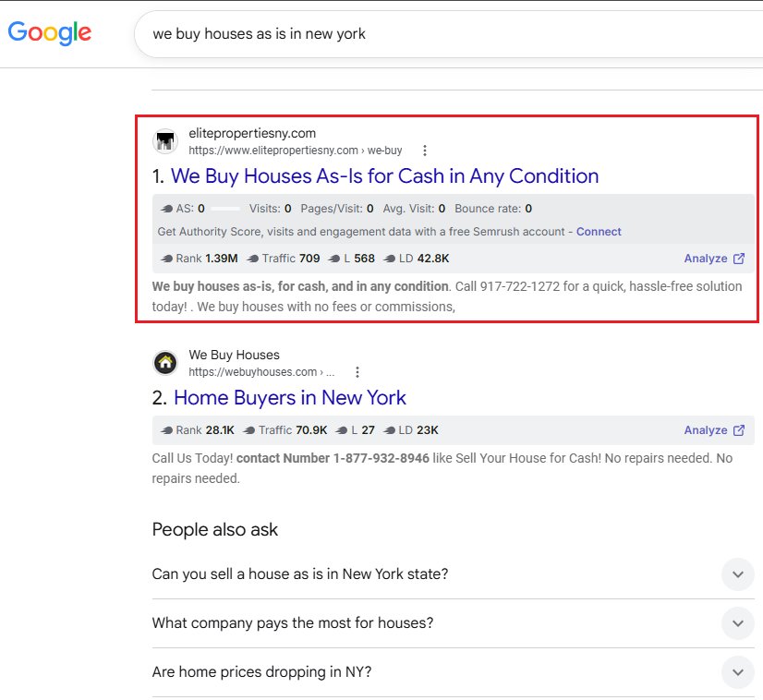763x700 pixels.
Task: Click snippet text 'contact Number 1-877-932-8946'
Action: [333, 458]
